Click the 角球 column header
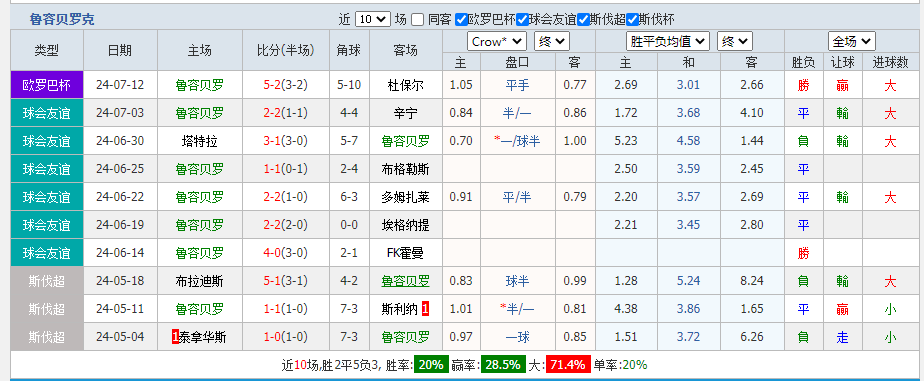 [x=349, y=51]
